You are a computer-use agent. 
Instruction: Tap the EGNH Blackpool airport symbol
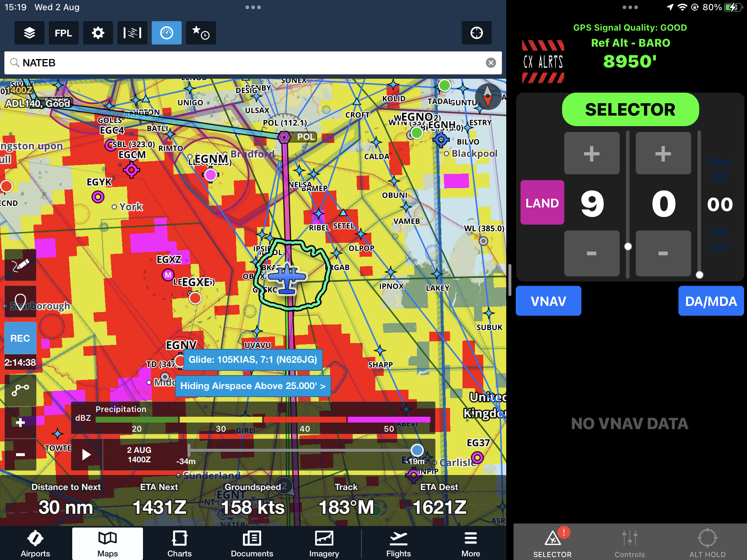[x=441, y=140]
